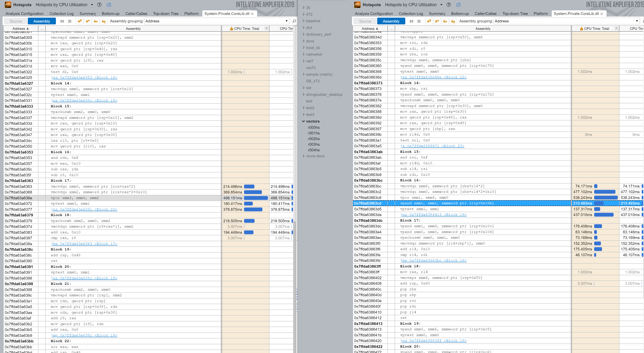Open Hotspots by CPU Utilization dropdown, right pane
This screenshot has height=353, width=644.
tap(441, 5)
